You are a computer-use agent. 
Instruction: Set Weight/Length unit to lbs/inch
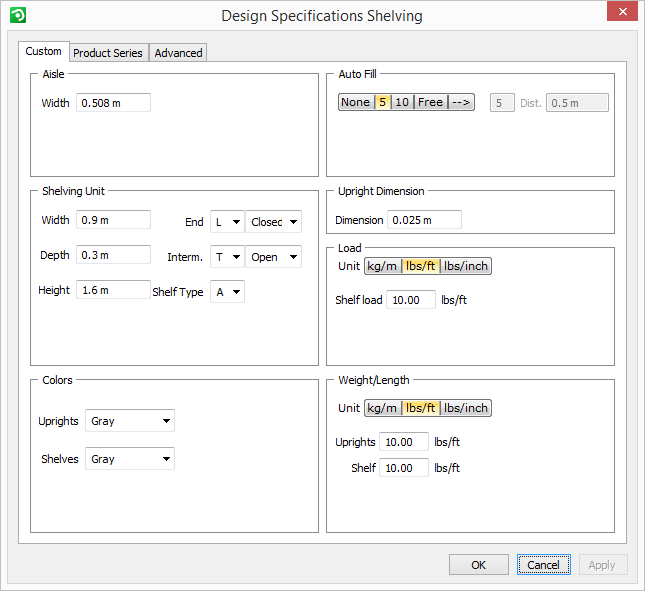pyautogui.click(x=466, y=408)
